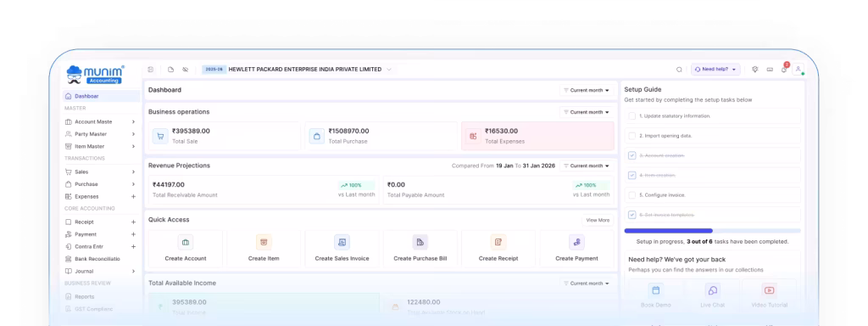
Task: Open the user profile avatar
Action: pyautogui.click(x=798, y=70)
